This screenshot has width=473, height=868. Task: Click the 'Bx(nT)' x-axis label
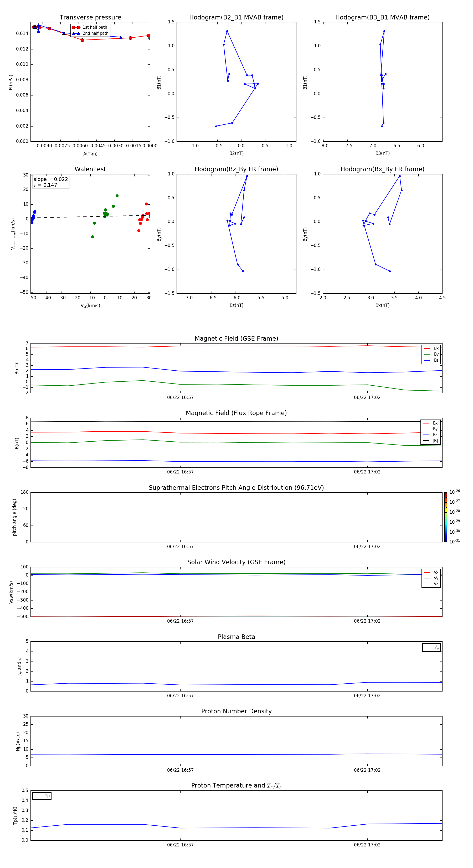point(382,305)
